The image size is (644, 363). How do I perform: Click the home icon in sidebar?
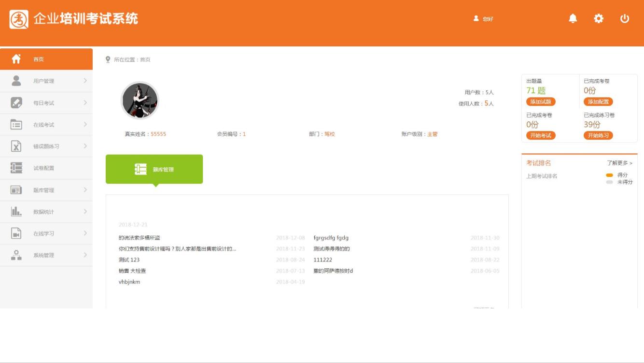point(16,59)
